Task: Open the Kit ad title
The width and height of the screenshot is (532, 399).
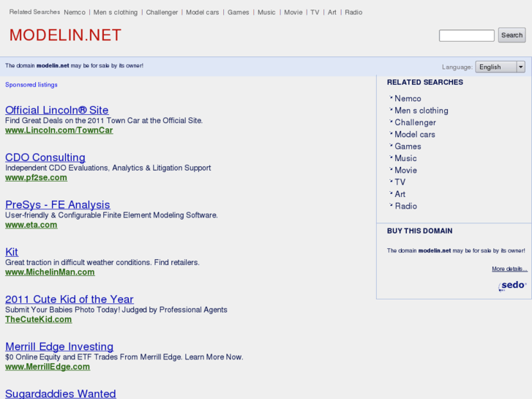Action: tap(12, 252)
